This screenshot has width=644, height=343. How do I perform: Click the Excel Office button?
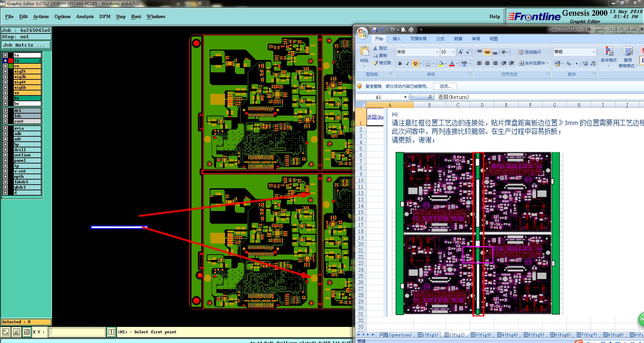pos(362,33)
